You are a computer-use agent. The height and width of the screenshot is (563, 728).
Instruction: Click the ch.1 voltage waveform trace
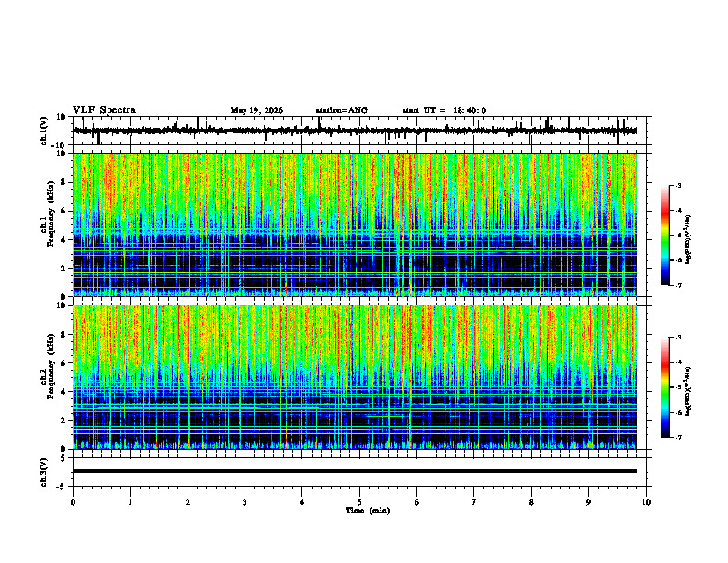[x=355, y=131]
